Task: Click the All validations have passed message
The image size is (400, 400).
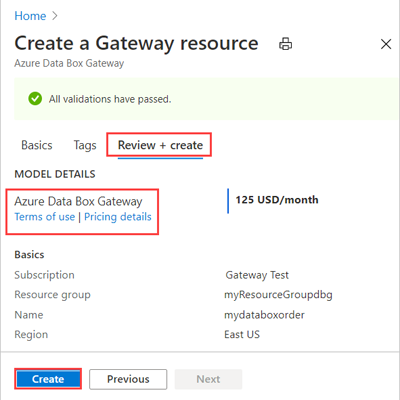Action: (110, 99)
